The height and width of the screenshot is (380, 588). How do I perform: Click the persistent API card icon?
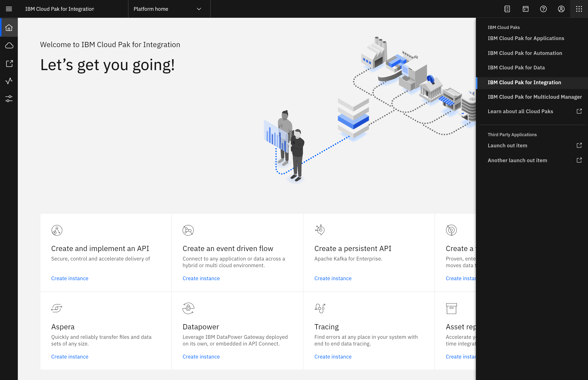[320, 230]
